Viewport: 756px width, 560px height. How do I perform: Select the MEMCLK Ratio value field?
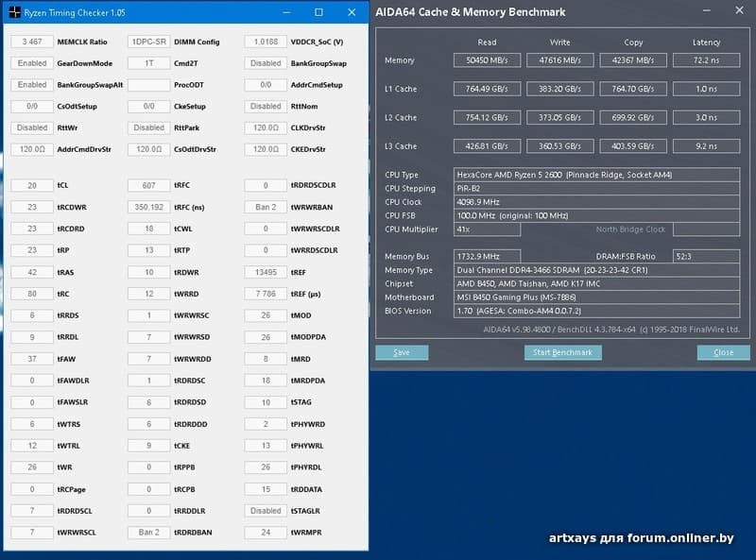32,42
